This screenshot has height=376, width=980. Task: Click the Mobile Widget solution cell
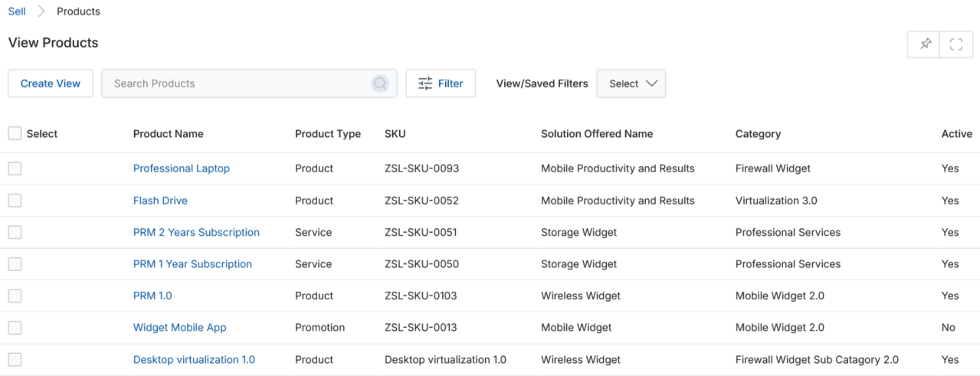pos(576,328)
